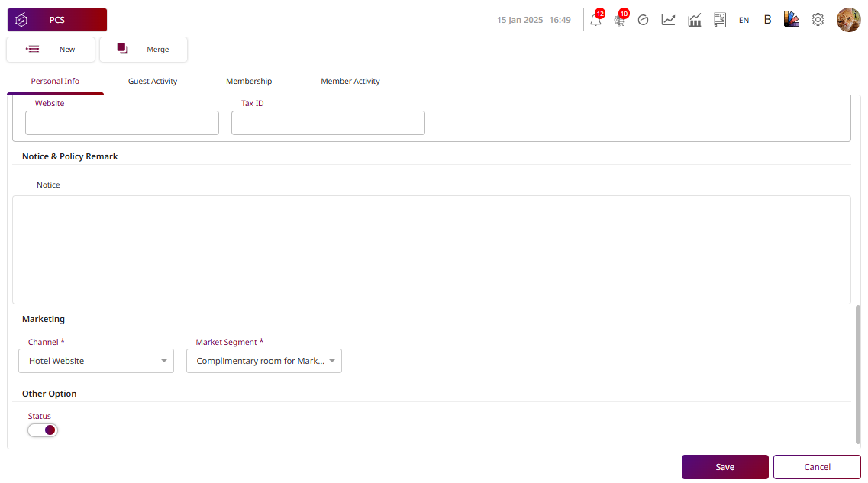Click the user profile avatar
Image resolution: width=868 pixels, height=483 pixels.
click(848, 20)
